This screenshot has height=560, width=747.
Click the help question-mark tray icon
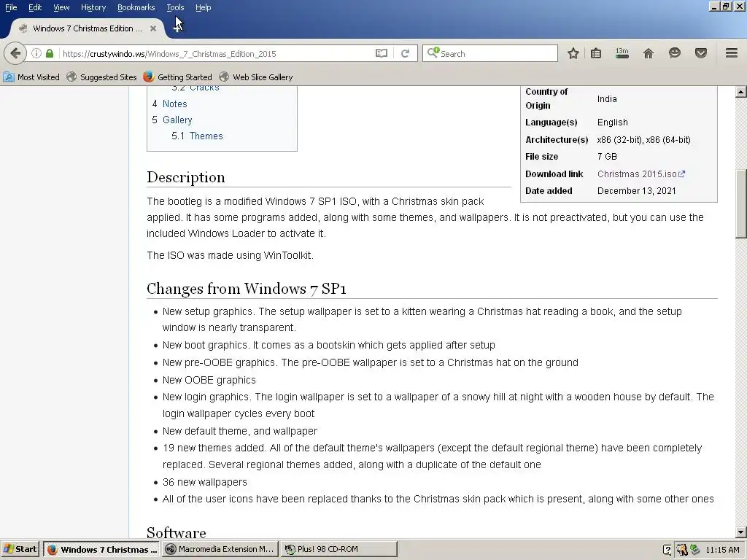click(667, 550)
